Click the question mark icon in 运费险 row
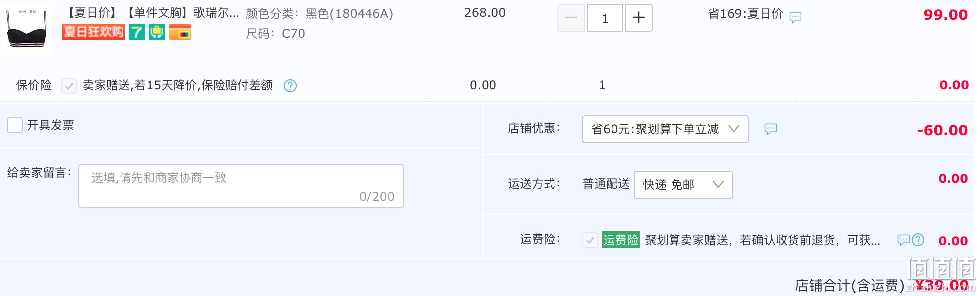This screenshot has width=980, height=296. [918, 240]
